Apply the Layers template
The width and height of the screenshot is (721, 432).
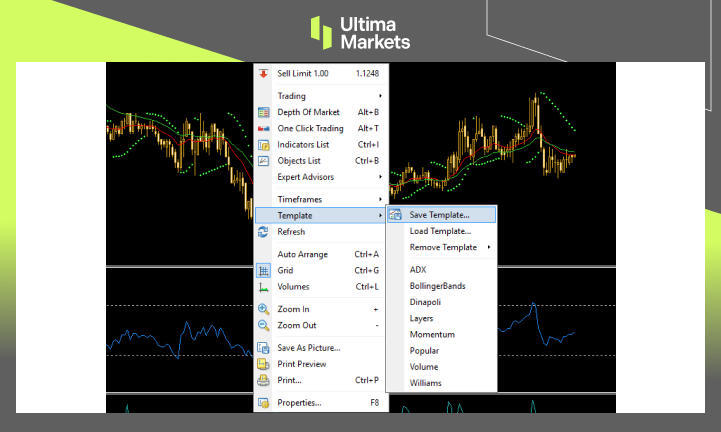(441, 318)
